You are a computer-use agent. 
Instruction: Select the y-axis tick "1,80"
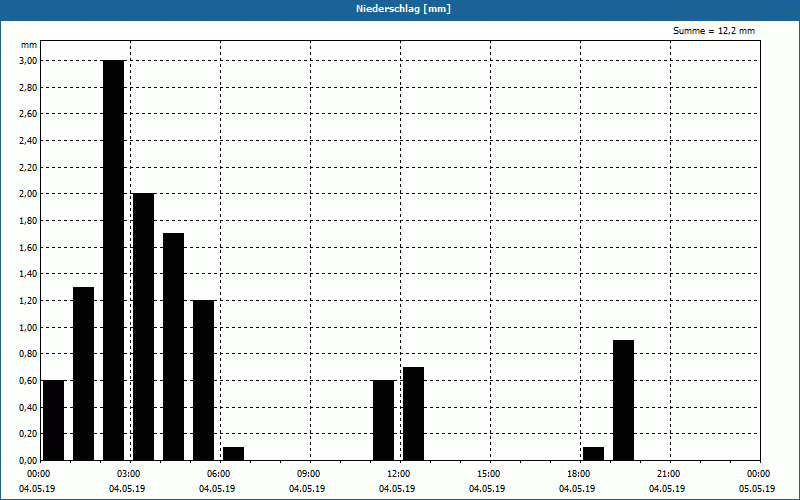coord(28,220)
